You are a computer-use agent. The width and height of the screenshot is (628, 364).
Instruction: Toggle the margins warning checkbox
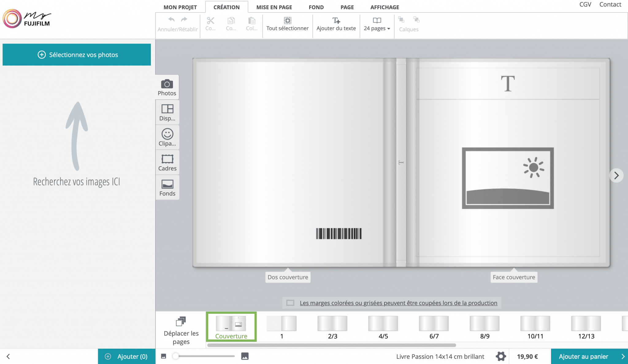pyautogui.click(x=290, y=303)
